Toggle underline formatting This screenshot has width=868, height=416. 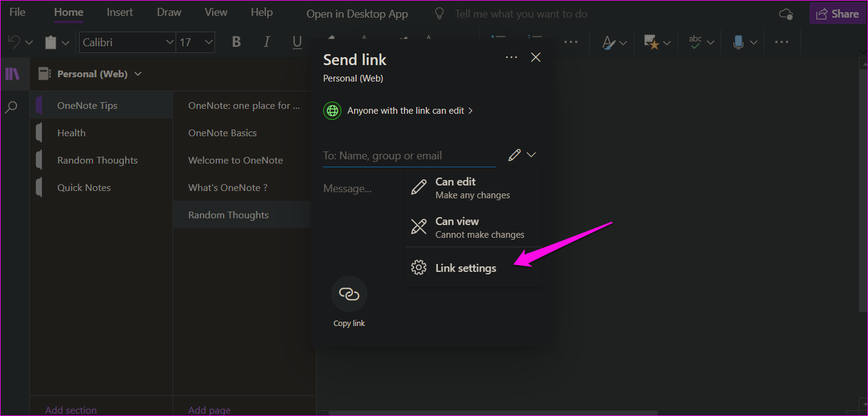[x=297, y=42]
